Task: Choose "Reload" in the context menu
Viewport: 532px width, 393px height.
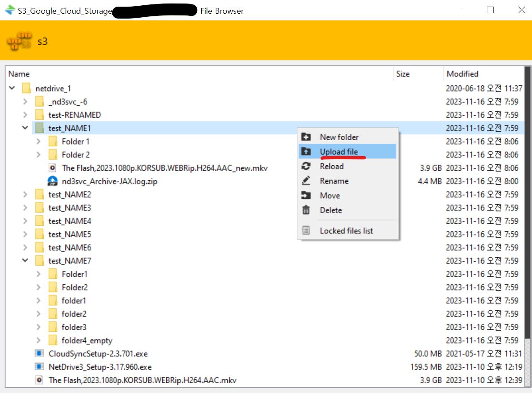Action: (348, 166)
